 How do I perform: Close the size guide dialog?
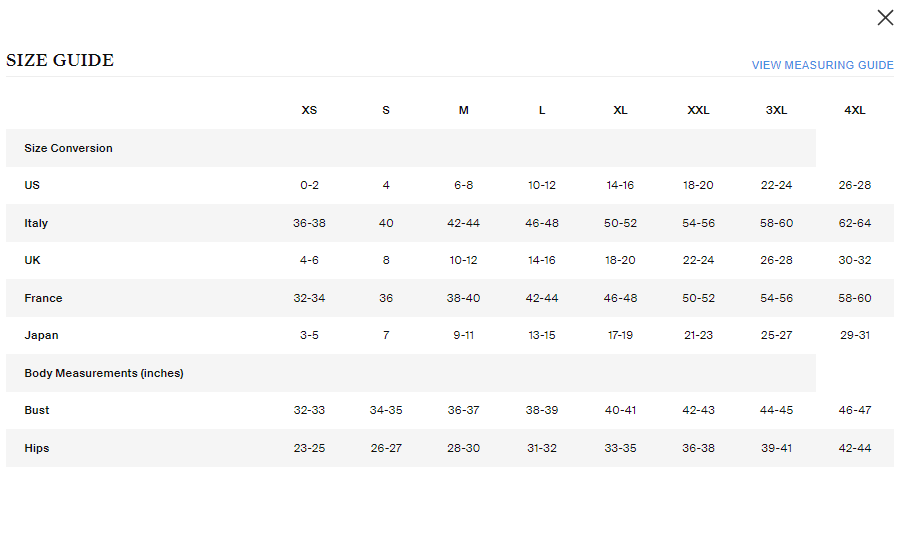[x=885, y=17]
